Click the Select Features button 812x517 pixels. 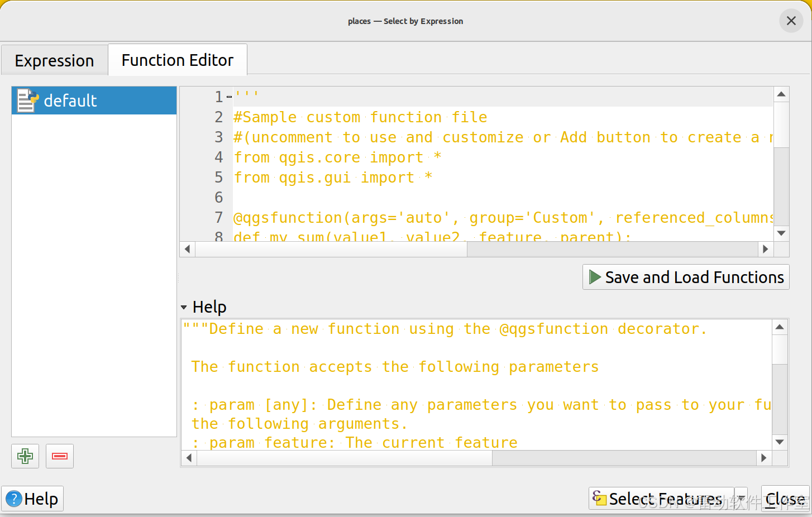click(661, 498)
